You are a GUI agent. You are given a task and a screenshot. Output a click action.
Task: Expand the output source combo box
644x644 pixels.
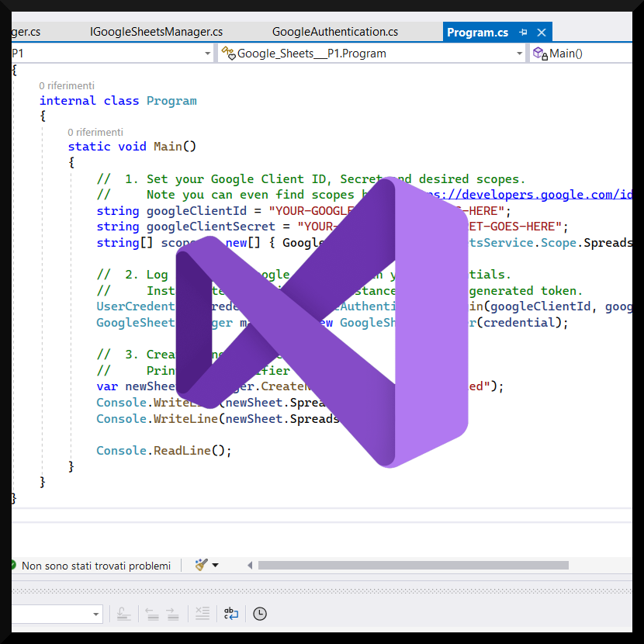[x=96, y=614]
